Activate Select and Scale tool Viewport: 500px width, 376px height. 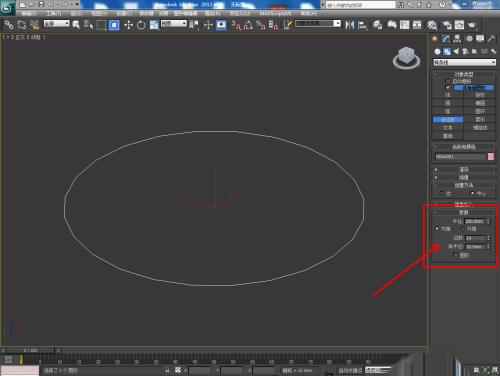click(154, 25)
